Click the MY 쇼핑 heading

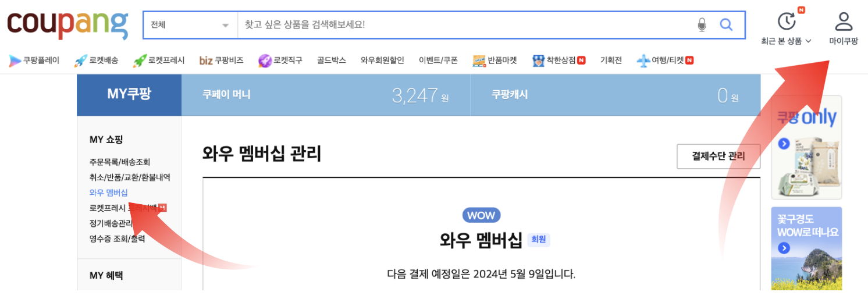click(x=106, y=140)
